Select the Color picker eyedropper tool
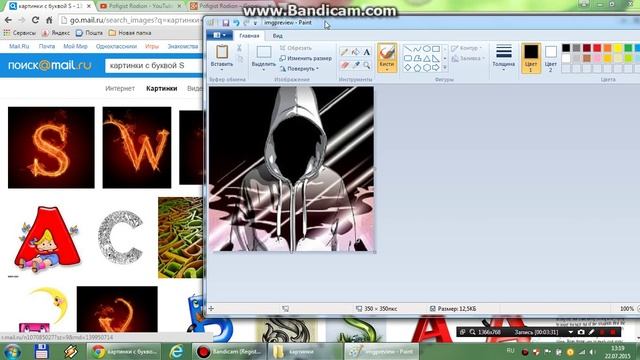The width and height of the screenshot is (640, 360). (x=356, y=64)
